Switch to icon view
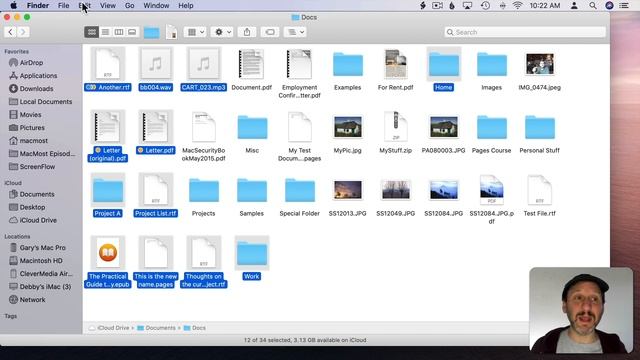 pyautogui.click(x=91, y=32)
